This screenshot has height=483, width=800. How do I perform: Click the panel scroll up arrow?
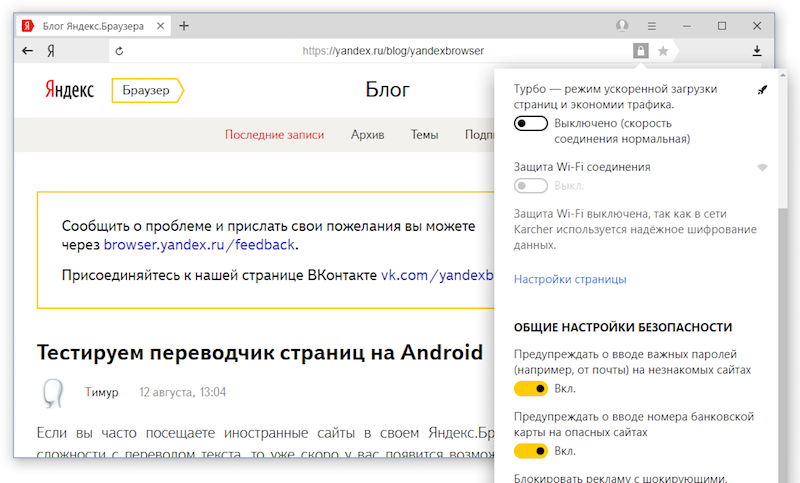click(x=783, y=74)
